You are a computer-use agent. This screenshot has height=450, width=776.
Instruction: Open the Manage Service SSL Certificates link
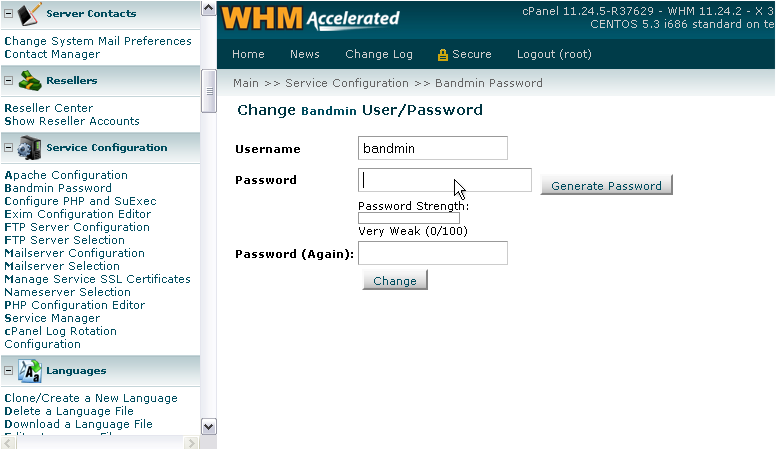point(97,279)
